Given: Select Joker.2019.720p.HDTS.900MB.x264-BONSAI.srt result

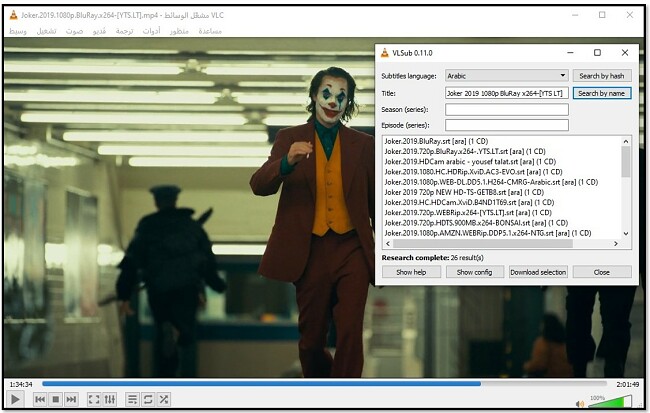Looking at the screenshot, I should click(476, 223).
